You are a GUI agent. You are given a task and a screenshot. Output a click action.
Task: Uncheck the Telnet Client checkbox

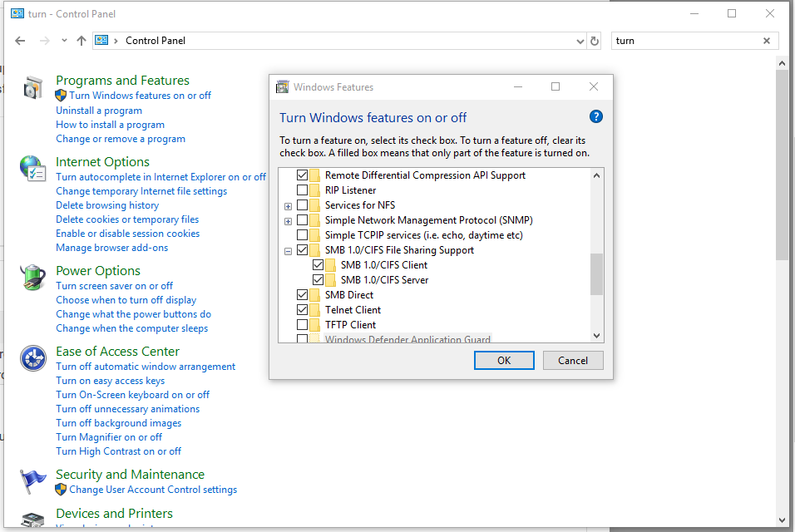pyautogui.click(x=302, y=309)
